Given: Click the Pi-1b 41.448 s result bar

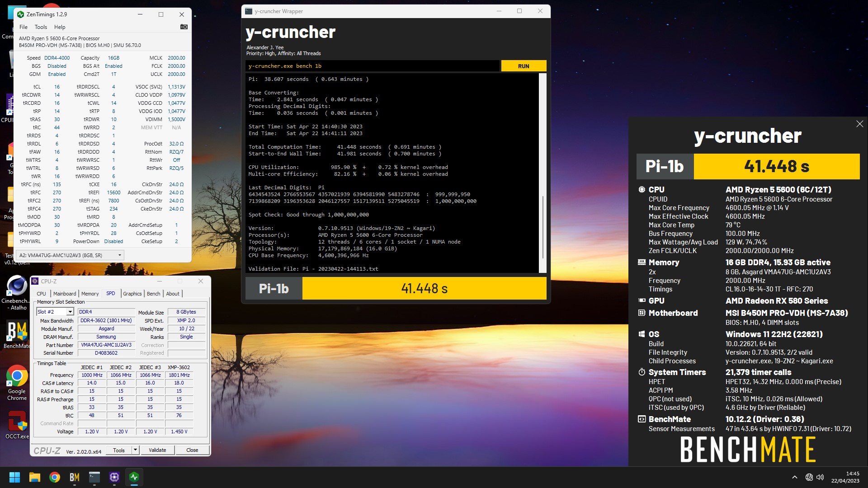Looking at the screenshot, I should point(396,288).
